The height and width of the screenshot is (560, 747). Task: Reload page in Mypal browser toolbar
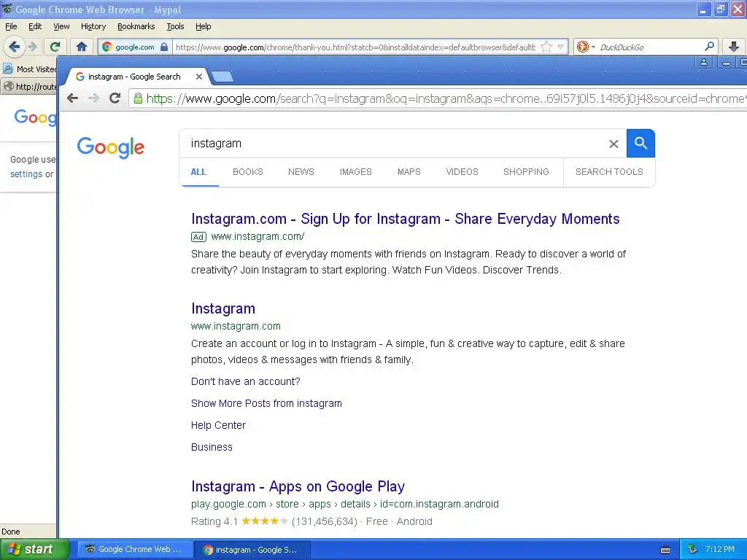click(55, 47)
